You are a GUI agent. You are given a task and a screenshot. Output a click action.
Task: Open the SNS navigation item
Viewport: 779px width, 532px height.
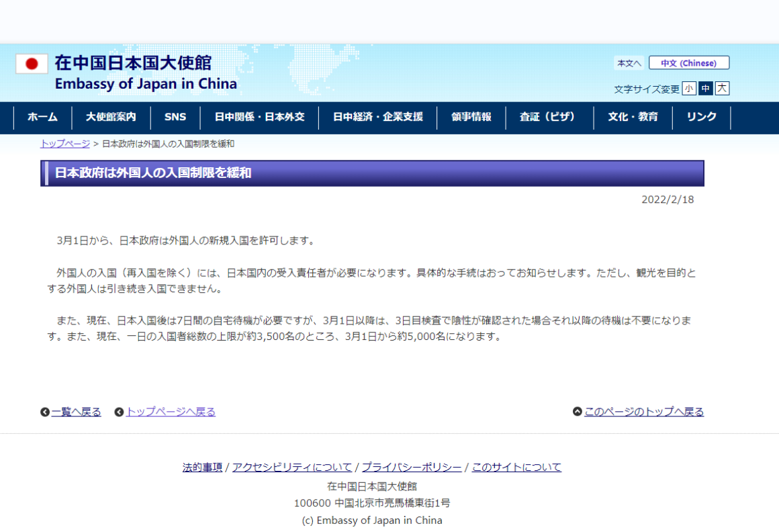(175, 117)
